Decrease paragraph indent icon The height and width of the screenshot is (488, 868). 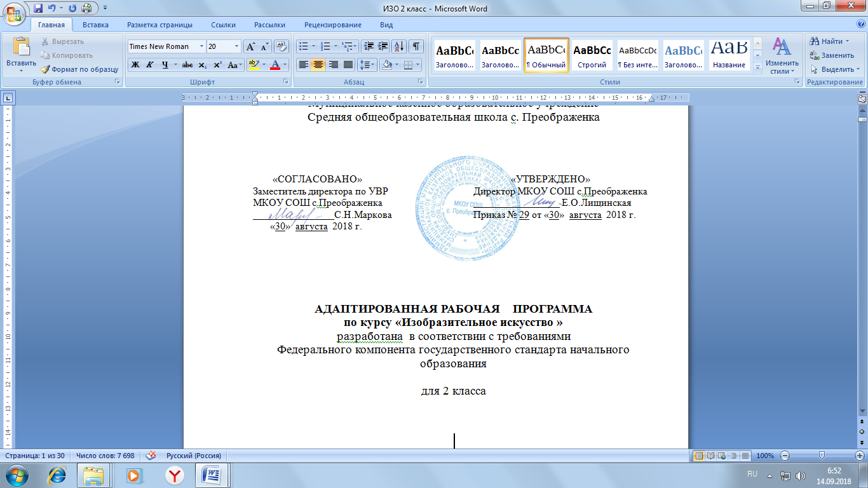(369, 46)
